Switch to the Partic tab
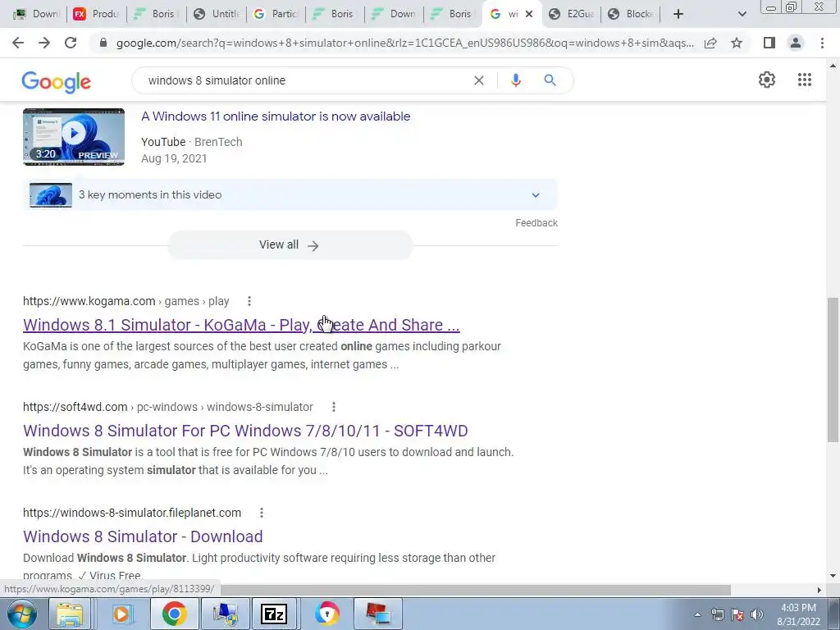Viewport: 840px width, 630px height. click(276, 14)
